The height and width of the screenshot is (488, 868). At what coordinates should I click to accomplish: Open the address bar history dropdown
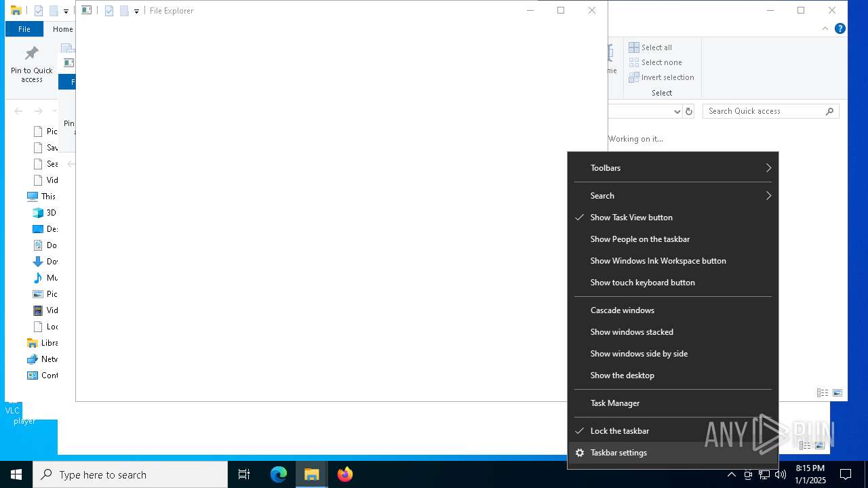point(677,111)
